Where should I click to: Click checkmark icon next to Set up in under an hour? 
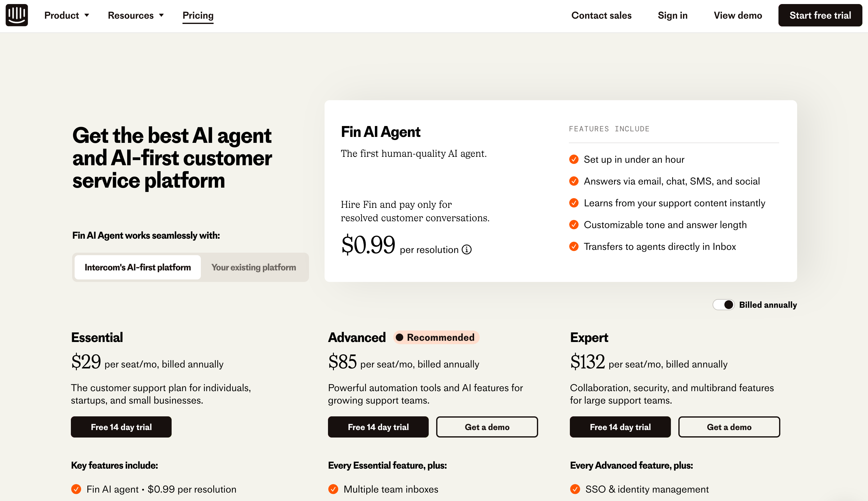[574, 159]
